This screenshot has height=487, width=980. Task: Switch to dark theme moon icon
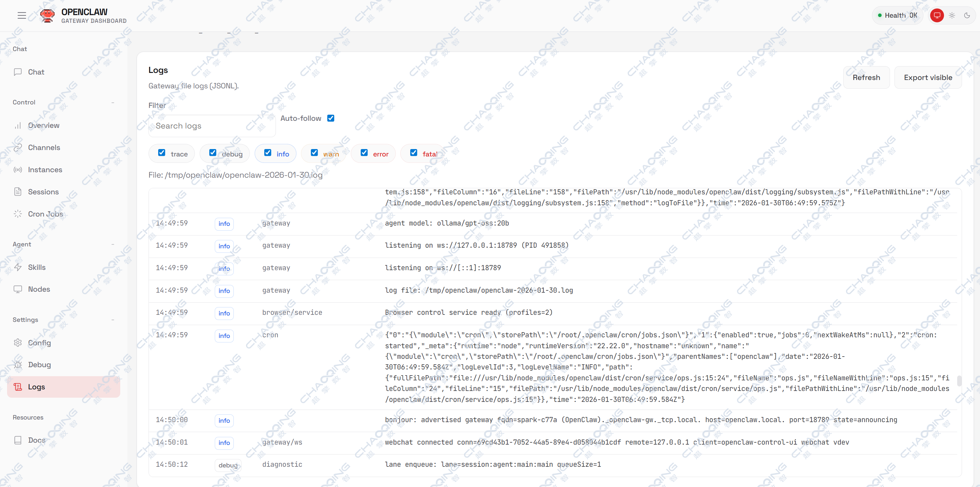coord(967,16)
